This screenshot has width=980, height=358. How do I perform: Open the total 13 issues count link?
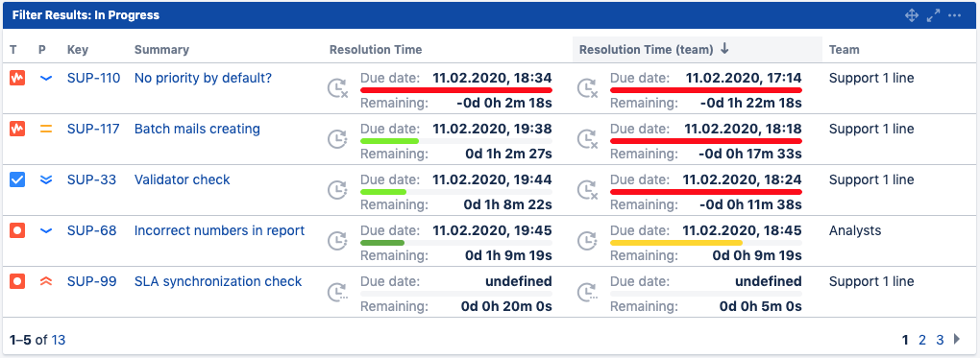58,340
